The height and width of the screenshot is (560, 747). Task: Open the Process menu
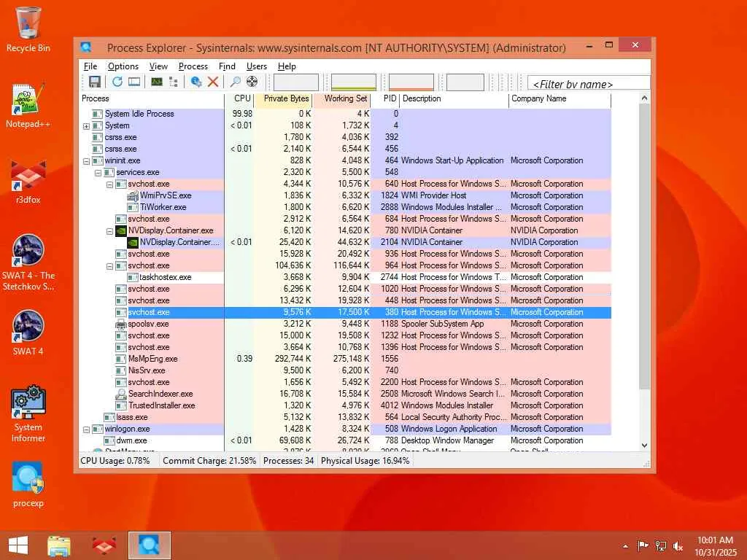[x=193, y=66]
